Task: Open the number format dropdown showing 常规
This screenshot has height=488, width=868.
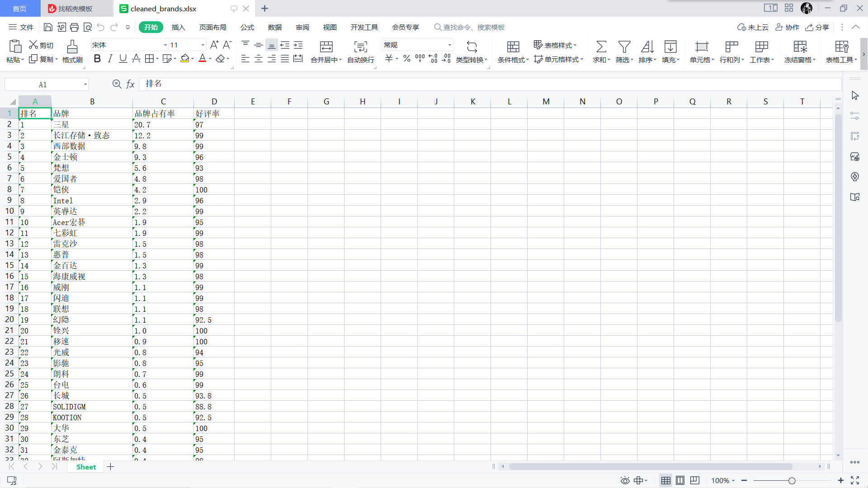Action: 449,45
